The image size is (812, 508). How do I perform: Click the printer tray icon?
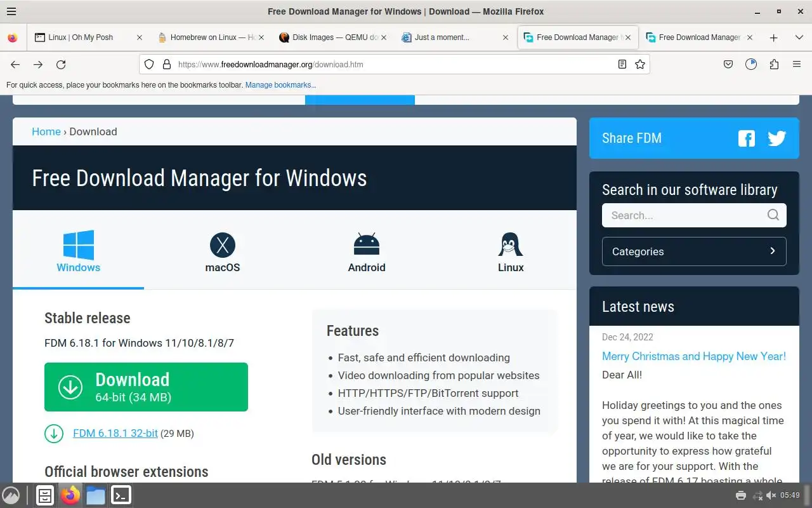[x=740, y=495]
